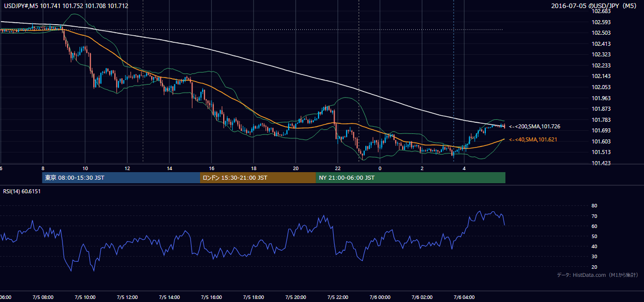Image resolution: width=644 pixels, height=302 pixels.
Task: Click the NY 21:00-06:00 JST session bar
Action: [x=411, y=178]
